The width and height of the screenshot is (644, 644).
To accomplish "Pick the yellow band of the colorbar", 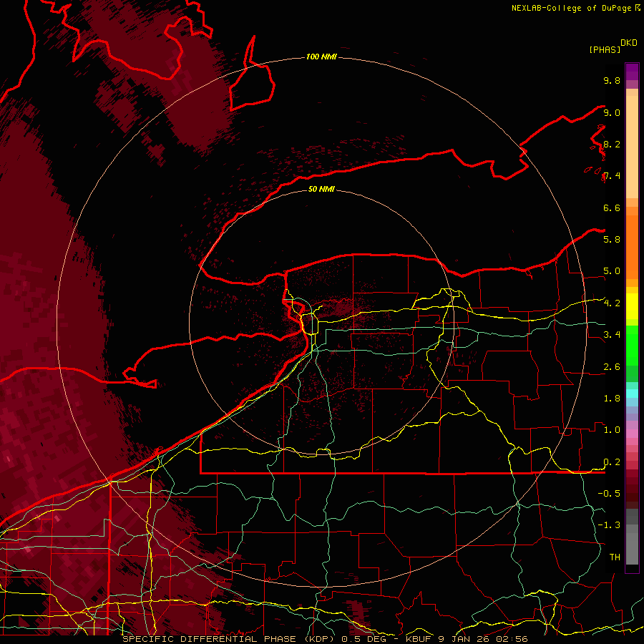I will coord(632,306).
